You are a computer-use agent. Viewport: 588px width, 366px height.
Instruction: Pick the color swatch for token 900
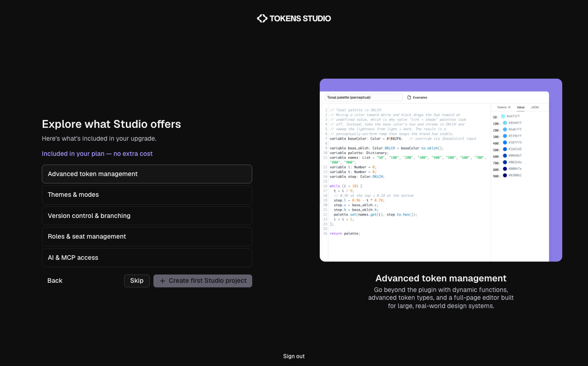505,175
